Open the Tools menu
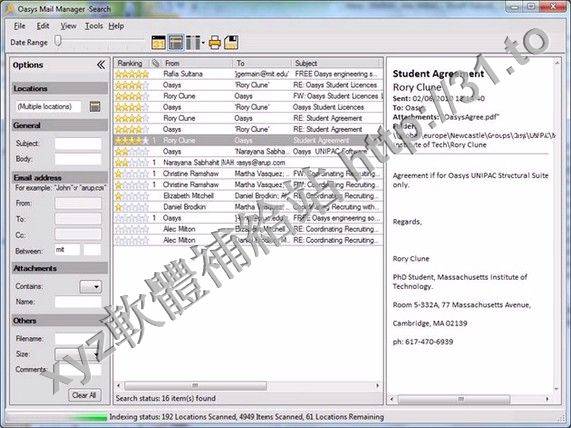 point(94,26)
